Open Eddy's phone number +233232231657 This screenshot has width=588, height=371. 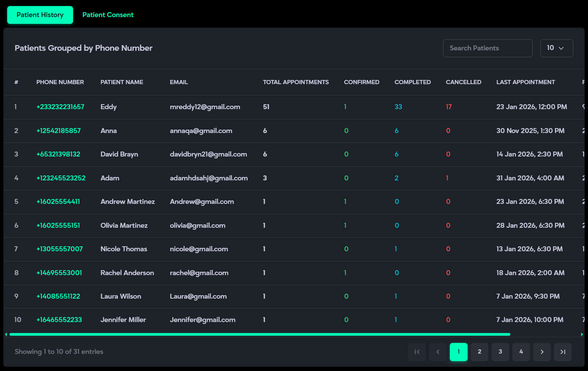click(x=60, y=107)
